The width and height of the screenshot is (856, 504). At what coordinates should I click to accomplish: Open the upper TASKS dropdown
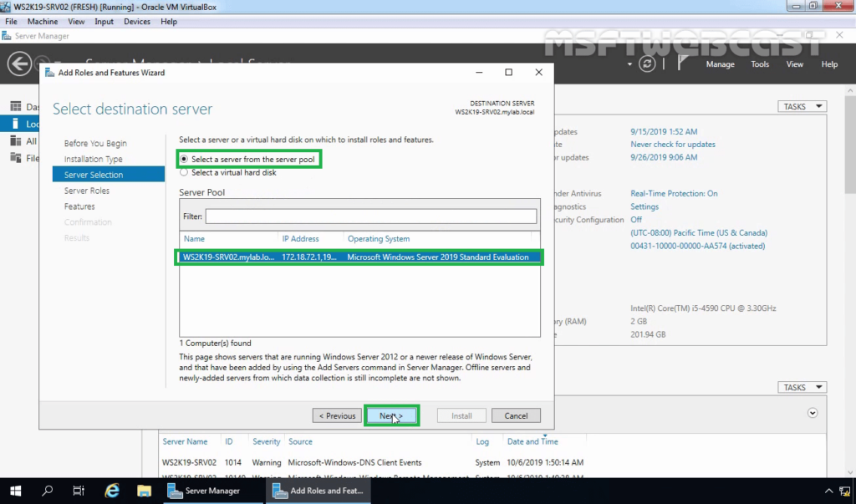coord(802,107)
